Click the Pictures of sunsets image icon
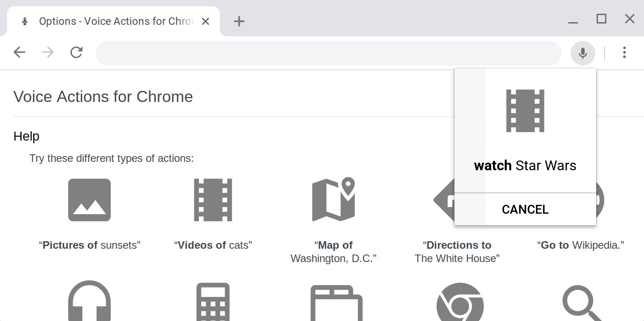Screen dimensions: 644x321 tap(89, 200)
